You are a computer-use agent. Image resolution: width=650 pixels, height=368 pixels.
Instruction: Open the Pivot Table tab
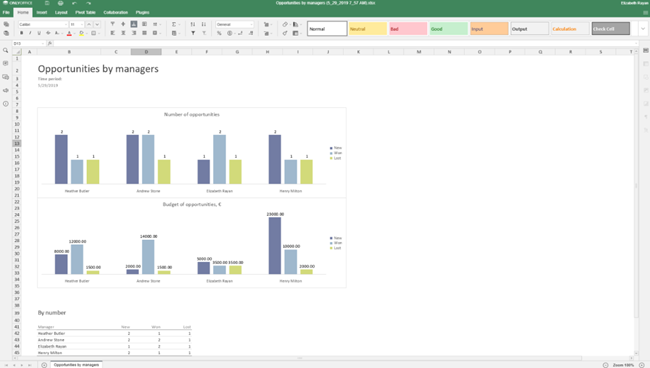85,12
